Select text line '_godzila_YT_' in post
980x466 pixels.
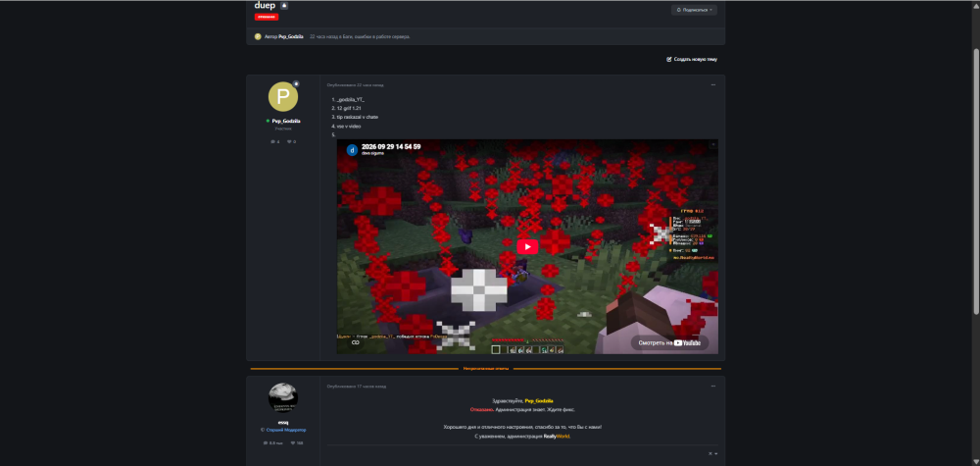(x=350, y=100)
